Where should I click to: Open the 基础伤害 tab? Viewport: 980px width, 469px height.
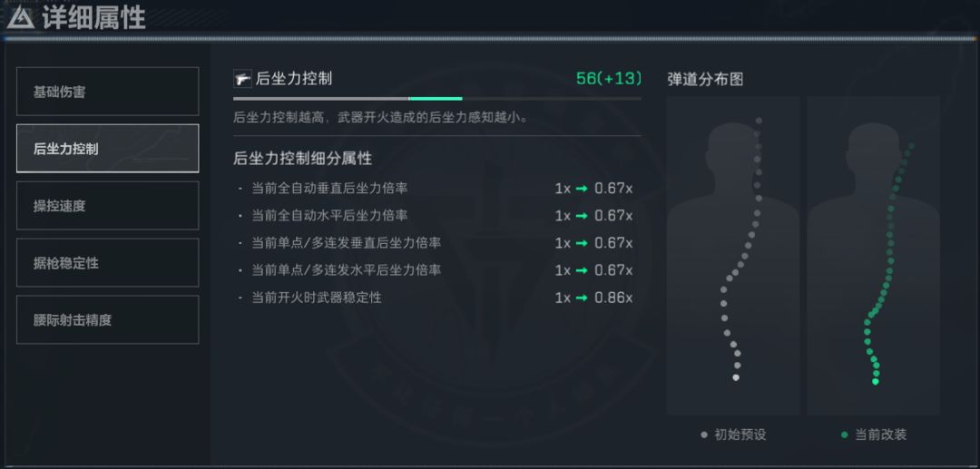[107, 92]
